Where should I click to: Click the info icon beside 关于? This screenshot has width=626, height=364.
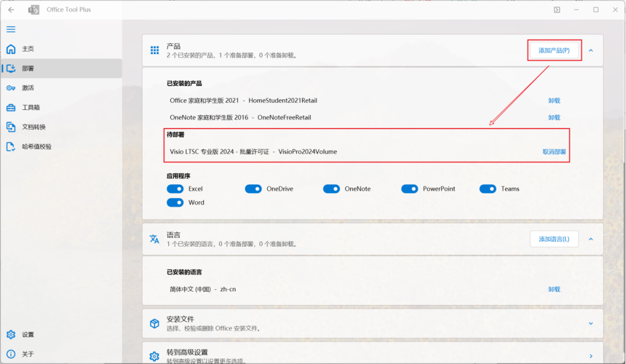point(11,354)
